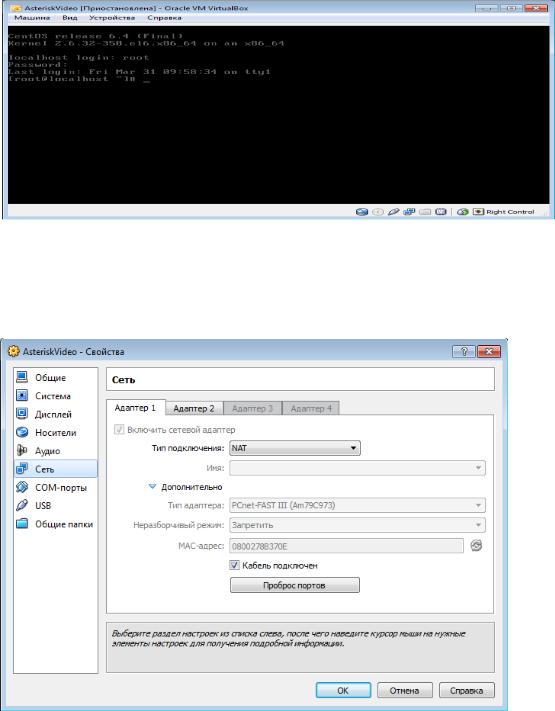Toggle Кабель подключен checkbox
Screen dimensions: 555x711
pos(234,565)
